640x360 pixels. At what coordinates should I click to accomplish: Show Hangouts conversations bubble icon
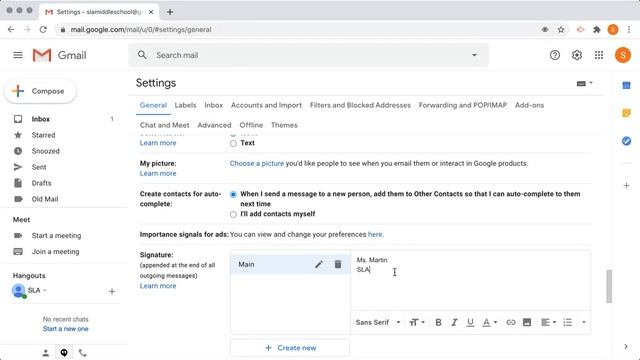[x=64, y=353]
